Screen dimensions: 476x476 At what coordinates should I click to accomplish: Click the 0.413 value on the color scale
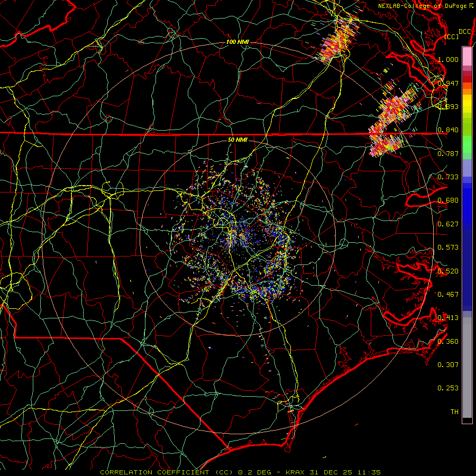point(448,318)
